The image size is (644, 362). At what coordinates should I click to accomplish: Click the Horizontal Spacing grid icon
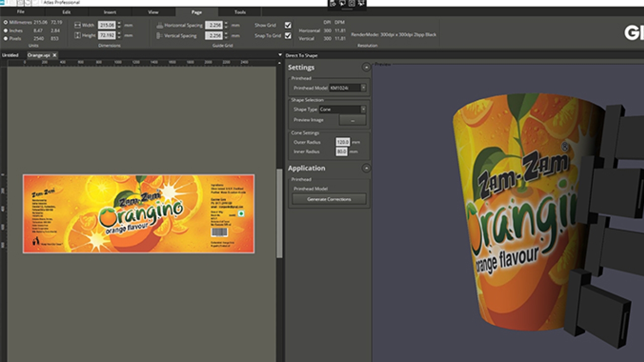pos(159,25)
